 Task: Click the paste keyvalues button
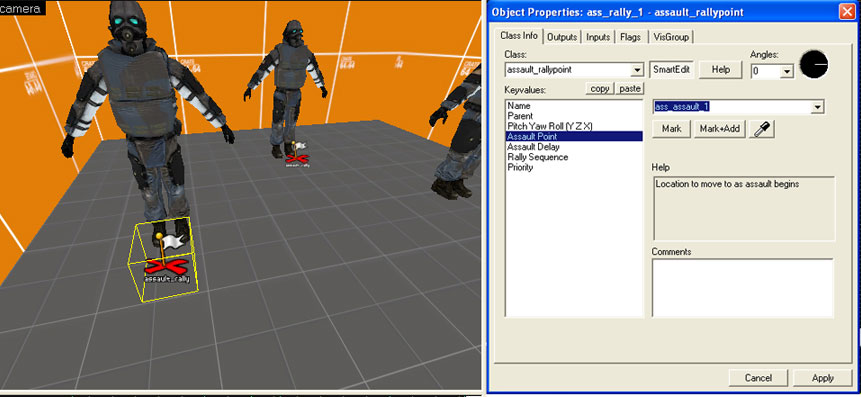(629, 88)
